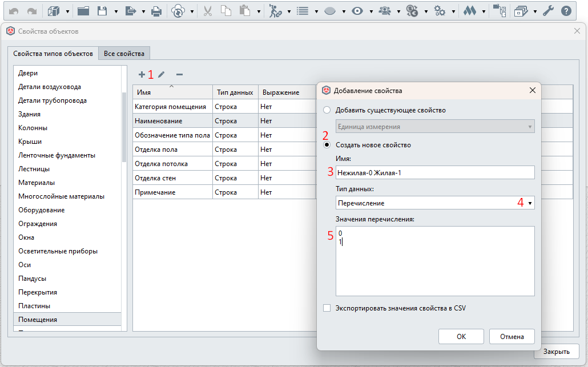Click the minus icon to remove property
This screenshot has height=367, width=588.
click(180, 75)
